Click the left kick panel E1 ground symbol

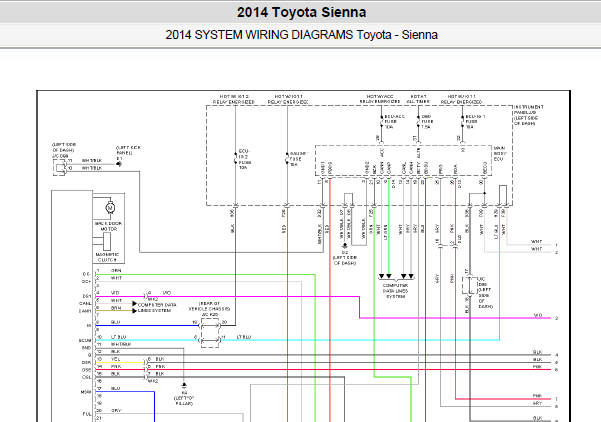[118, 164]
